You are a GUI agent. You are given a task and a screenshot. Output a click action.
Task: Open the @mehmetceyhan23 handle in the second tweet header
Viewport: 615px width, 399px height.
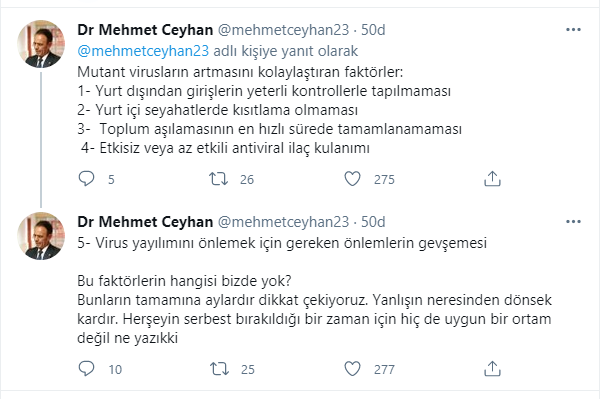(283, 222)
